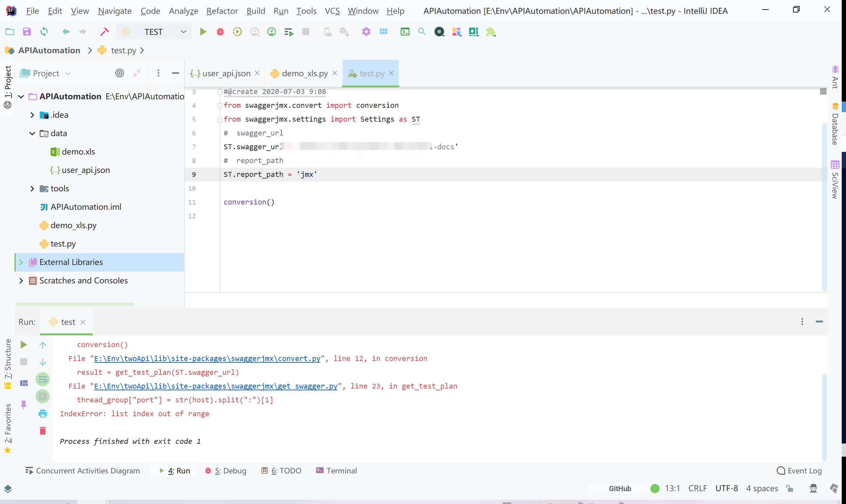
Task: Toggle soft-wrap in Run console
Action: [42, 379]
